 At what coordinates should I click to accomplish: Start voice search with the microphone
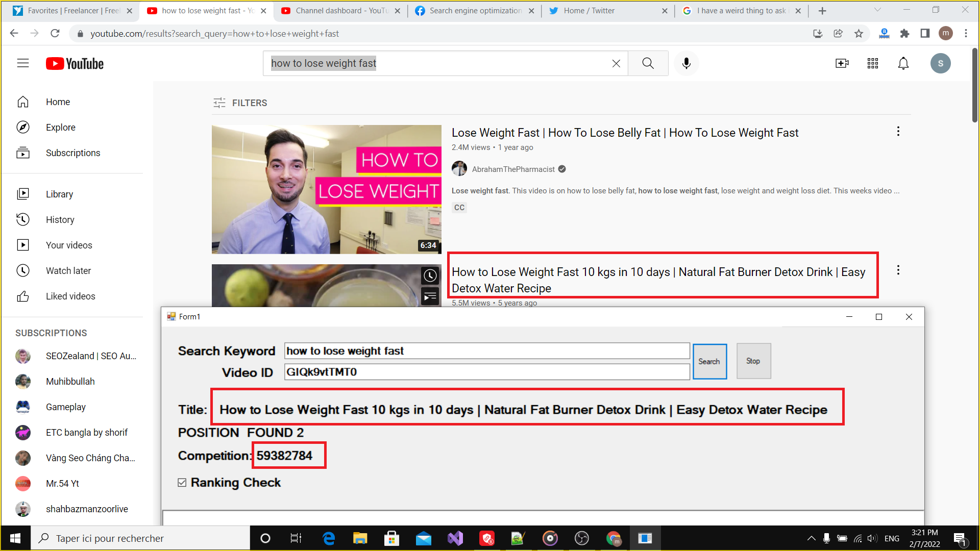tap(687, 63)
